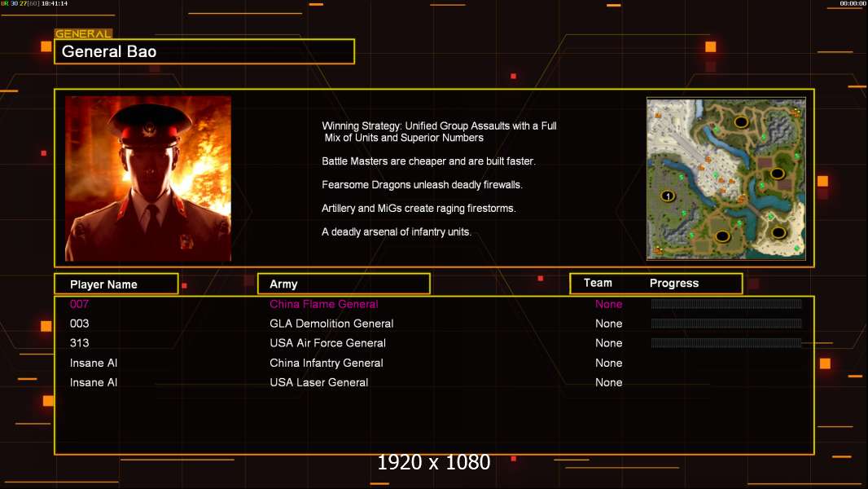The width and height of the screenshot is (868, 489).
Task: Select the Player Name column header
Action: (x=116, y=284)
